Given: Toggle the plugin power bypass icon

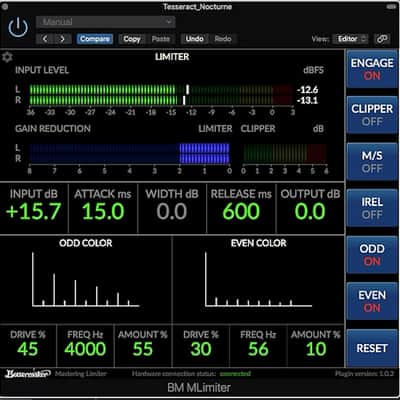Looking at the screenshot, I should click(x=18, y=27).
